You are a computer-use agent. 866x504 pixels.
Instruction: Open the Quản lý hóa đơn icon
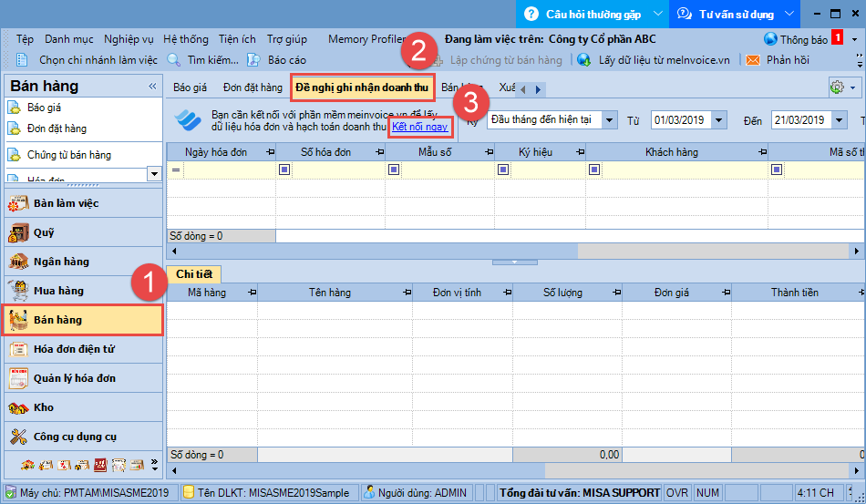pos(17,379)
